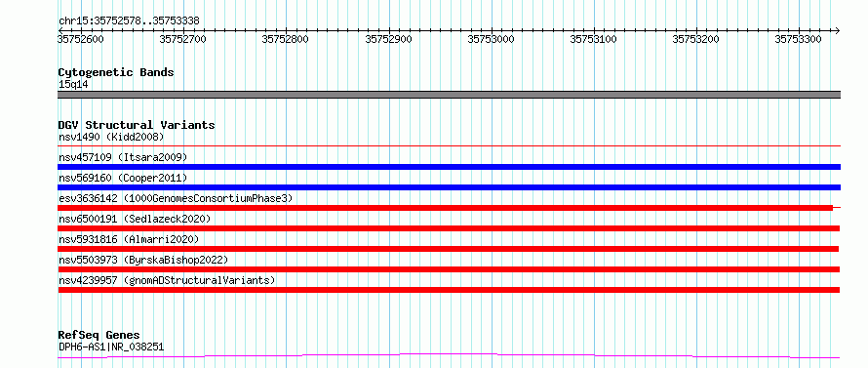Click ruler position 35752800
The width and height of the screenshot is (868, 368).
pos(285,39)
